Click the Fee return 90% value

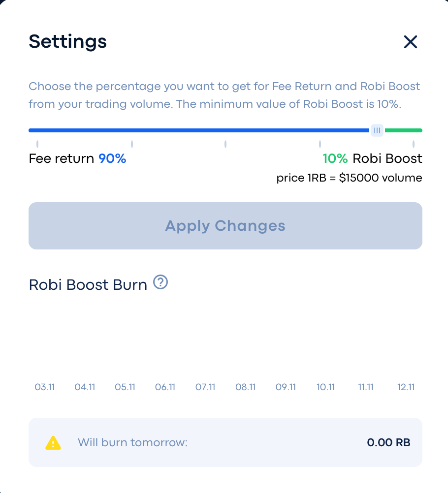point(112,158)
